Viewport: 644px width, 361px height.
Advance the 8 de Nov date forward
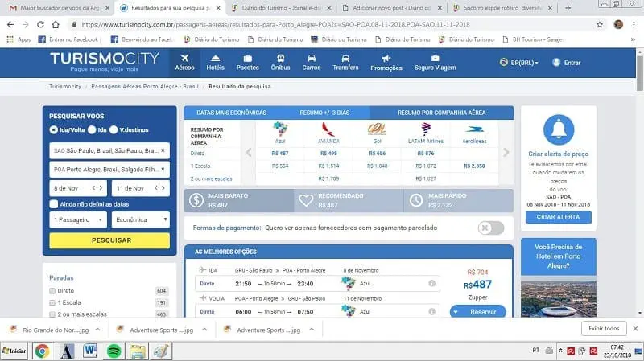[101, 188]
